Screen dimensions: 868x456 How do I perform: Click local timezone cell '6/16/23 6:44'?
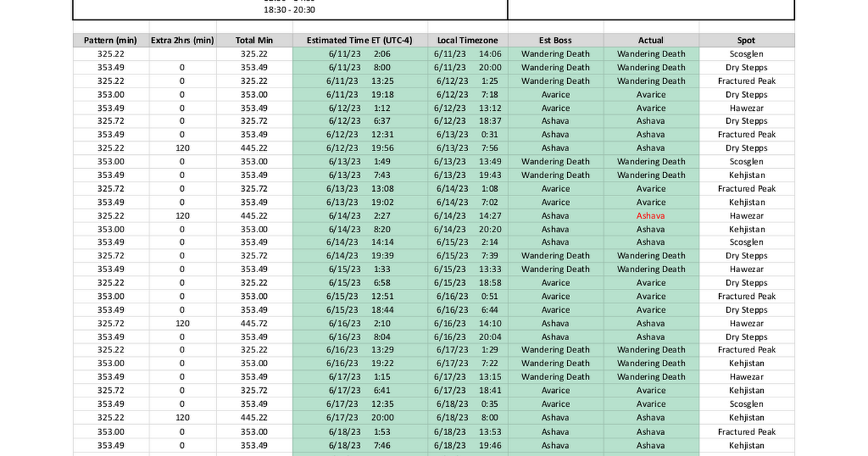tap(467, 310)
